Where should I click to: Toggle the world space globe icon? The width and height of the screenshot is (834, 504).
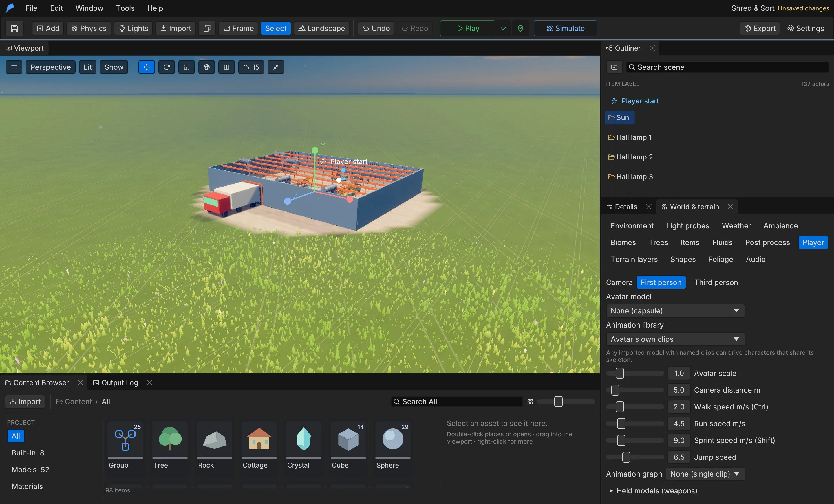(x=206, y=67)
